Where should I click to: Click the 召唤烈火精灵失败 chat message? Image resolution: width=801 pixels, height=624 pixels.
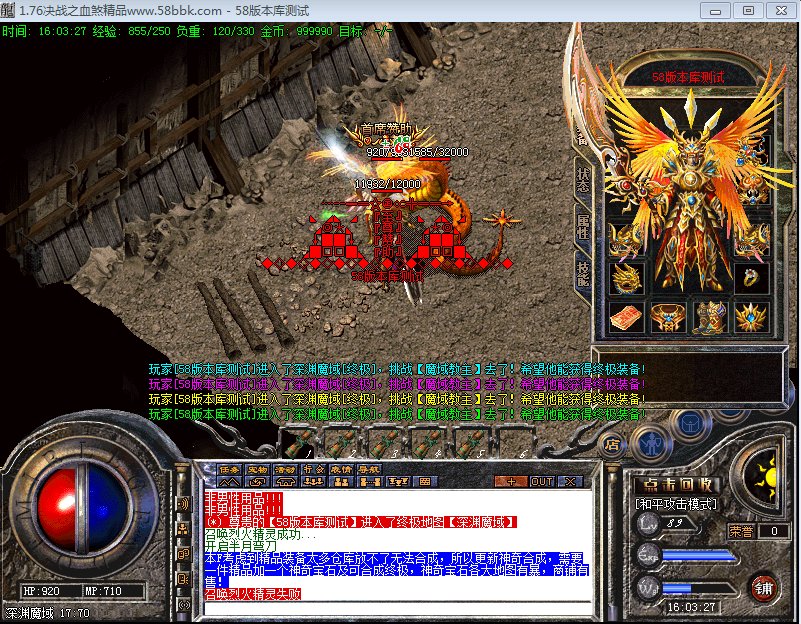[x=253, y=594]
